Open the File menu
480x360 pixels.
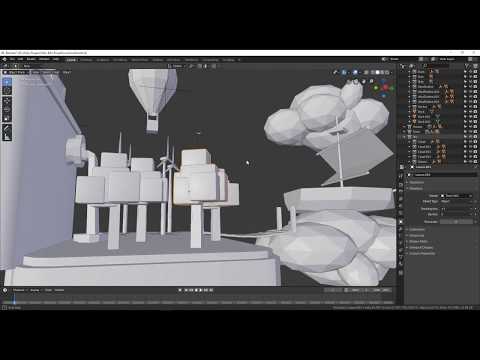[12, 59]
